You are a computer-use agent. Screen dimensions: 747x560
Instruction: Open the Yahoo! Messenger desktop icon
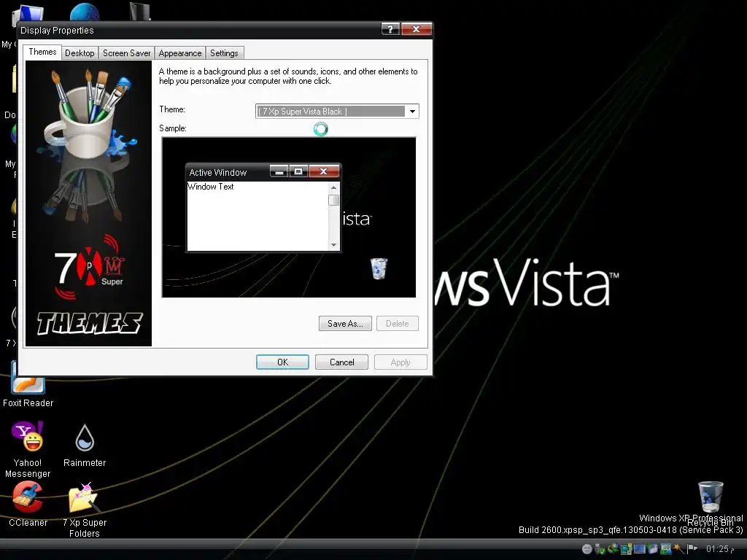point(28,449)
